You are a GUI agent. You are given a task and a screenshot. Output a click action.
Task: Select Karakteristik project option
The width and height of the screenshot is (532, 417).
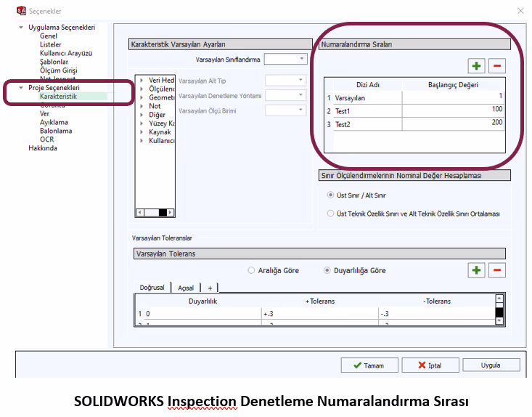tap(58, 97)
